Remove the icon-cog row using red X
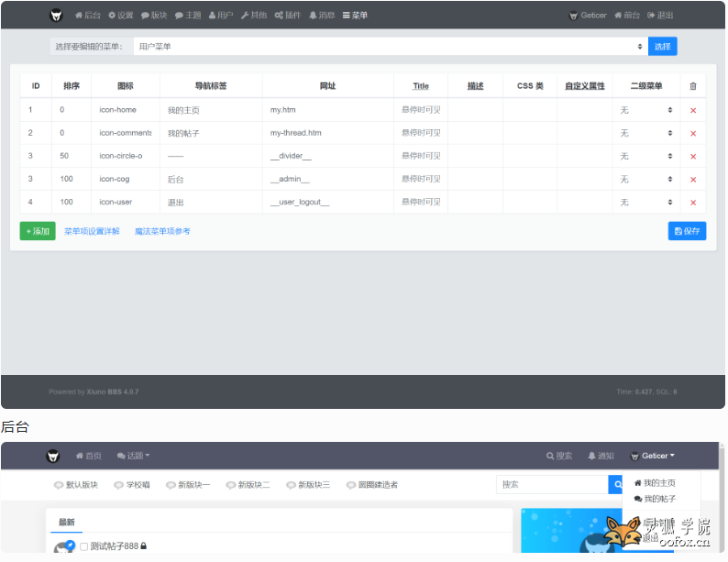The height and width of the screenshot is (562, 728). pos(692,180)
